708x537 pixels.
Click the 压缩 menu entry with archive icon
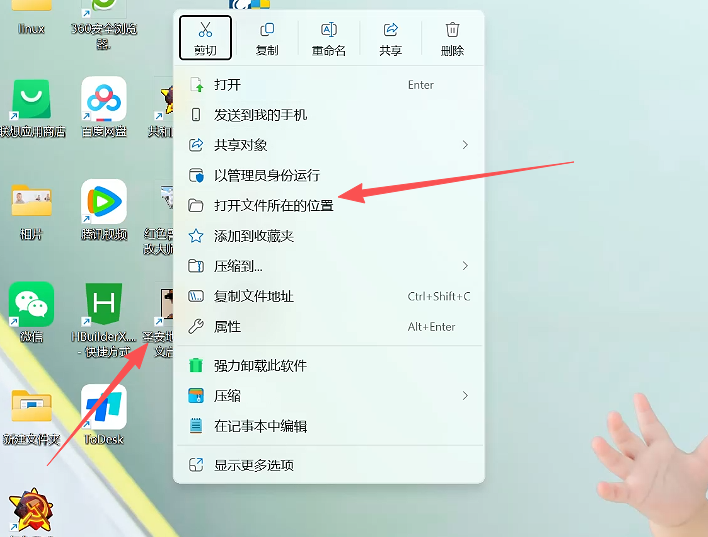coord(329,396)
